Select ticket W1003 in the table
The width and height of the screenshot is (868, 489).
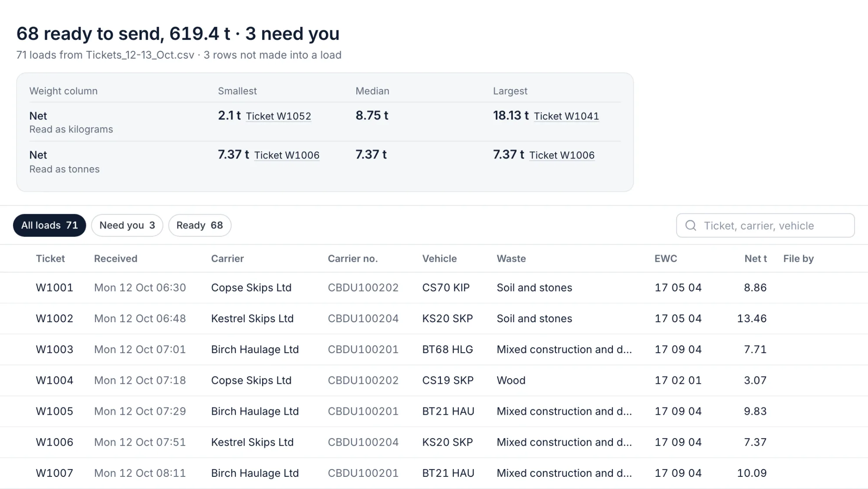pyautogui.click(x=55, y=349)
